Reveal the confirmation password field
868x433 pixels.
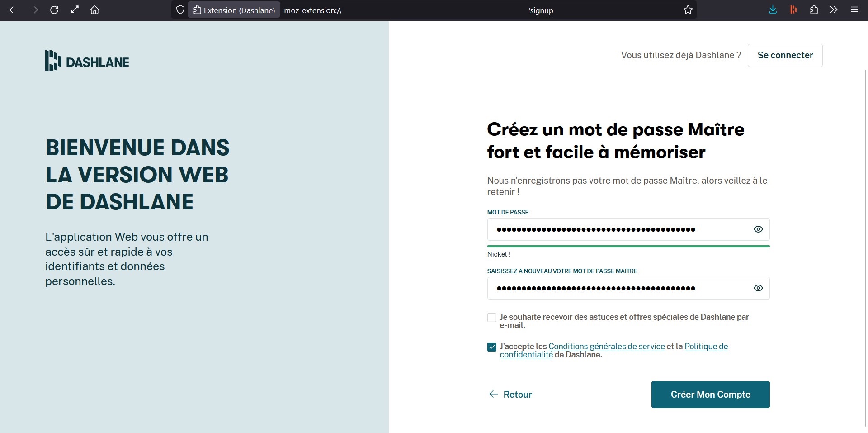click(758, 288)
